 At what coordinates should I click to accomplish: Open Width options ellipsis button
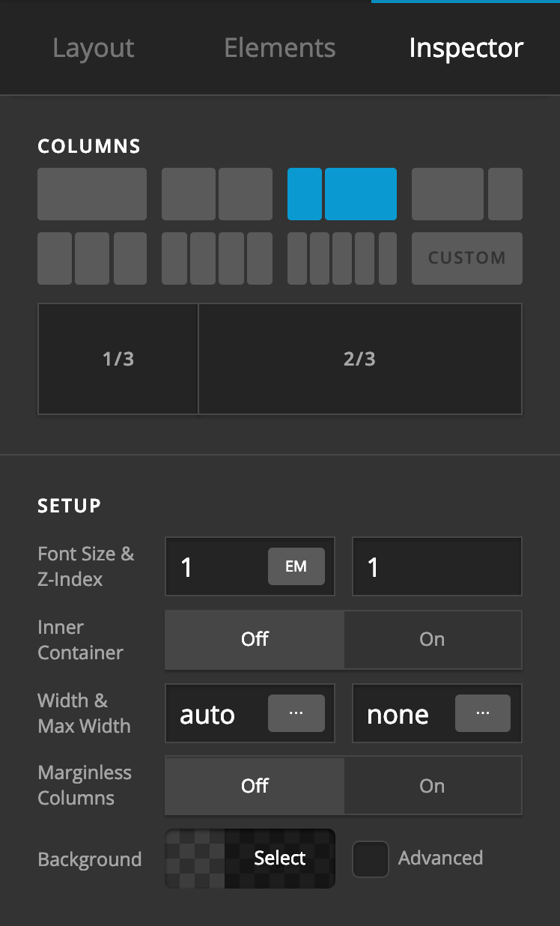tap(296, 713)
